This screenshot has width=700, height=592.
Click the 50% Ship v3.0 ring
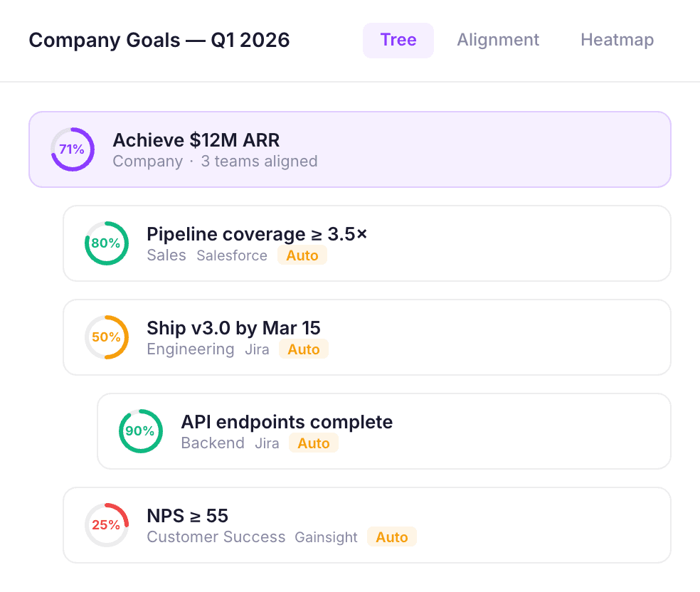[x=107, y=337]
